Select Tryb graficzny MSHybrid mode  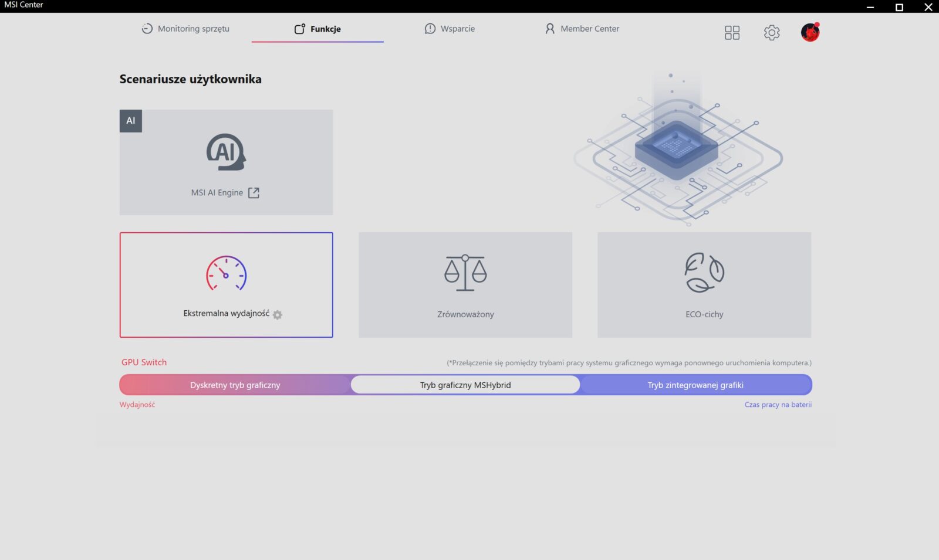465,385
